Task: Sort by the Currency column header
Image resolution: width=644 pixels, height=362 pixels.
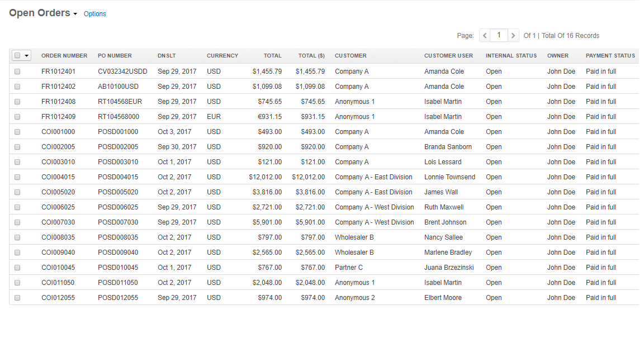Action: point(222,56)
